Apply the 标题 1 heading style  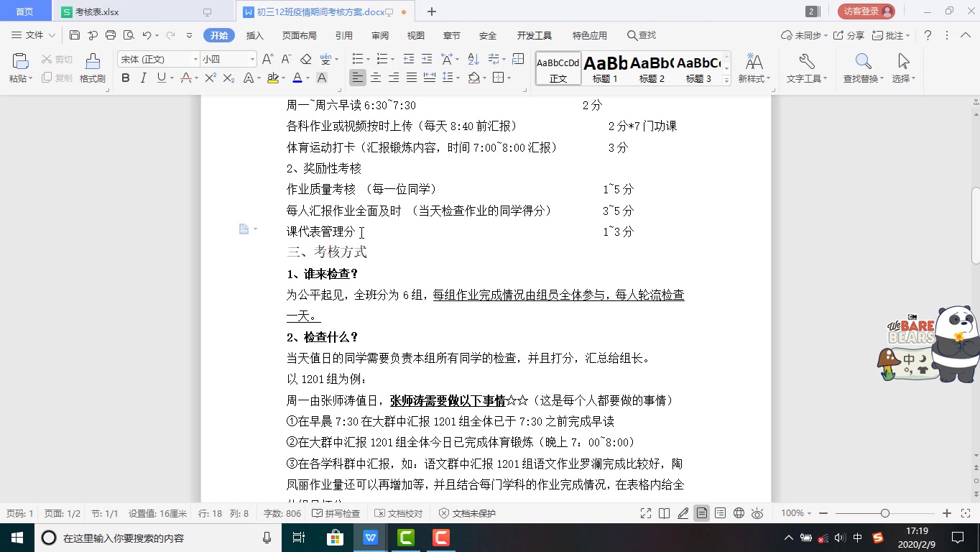[606, 69]
